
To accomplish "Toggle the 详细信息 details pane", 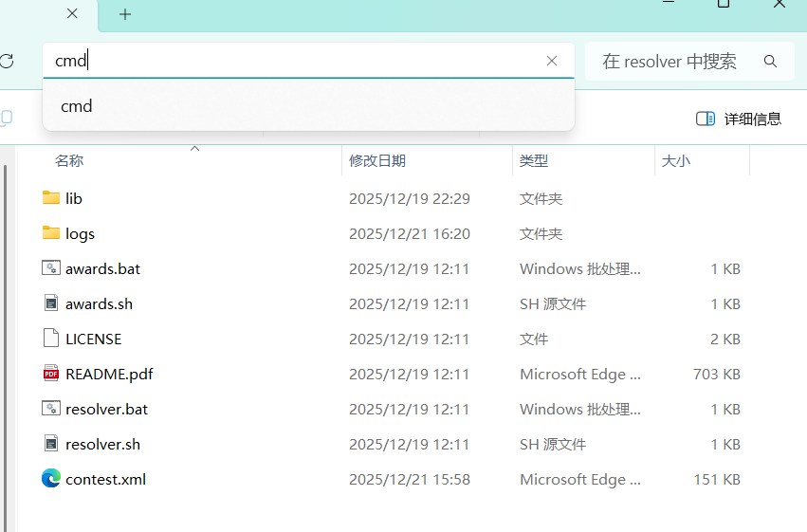I will pos(739,119).
